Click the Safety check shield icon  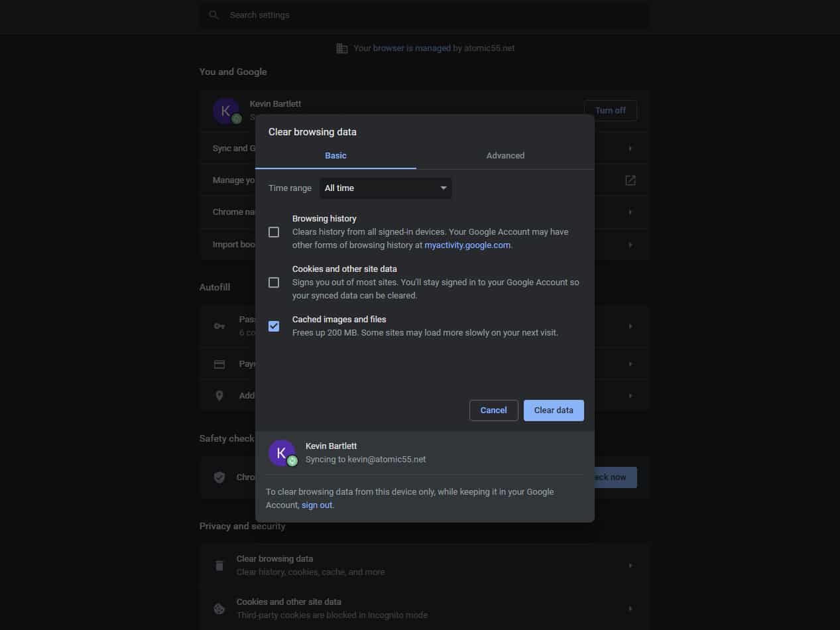pyautogui.click(x=219, y=477)
